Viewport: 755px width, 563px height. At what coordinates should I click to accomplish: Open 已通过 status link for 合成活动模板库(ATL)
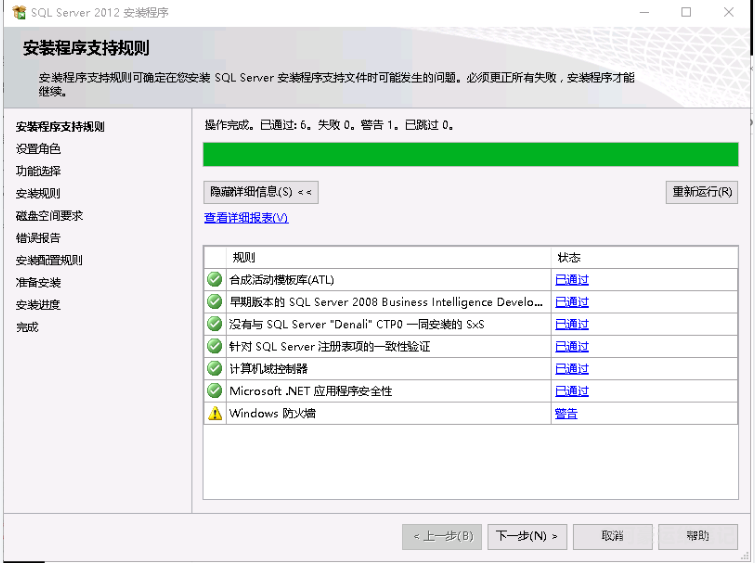tap(572, 280)
